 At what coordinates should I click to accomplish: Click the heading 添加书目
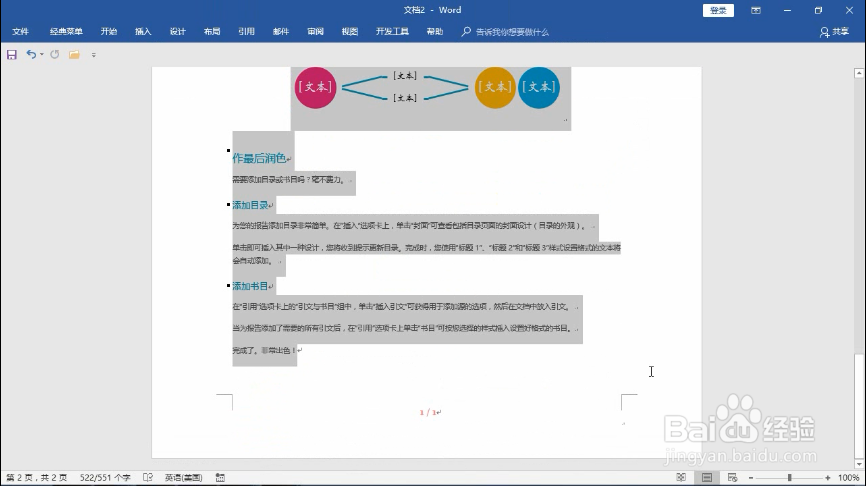pyautogui.click(x=250, y=286)
